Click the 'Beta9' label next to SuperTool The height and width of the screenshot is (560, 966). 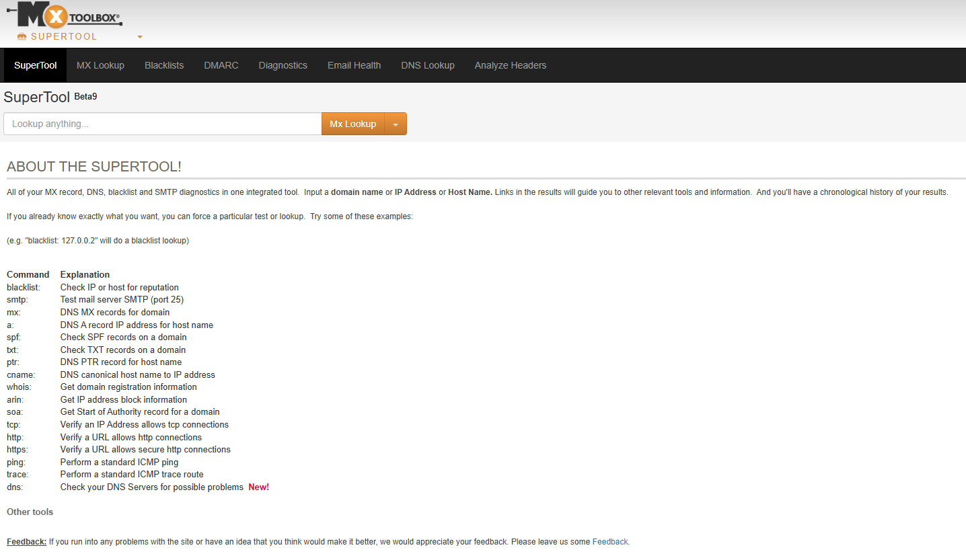(85, 96)
